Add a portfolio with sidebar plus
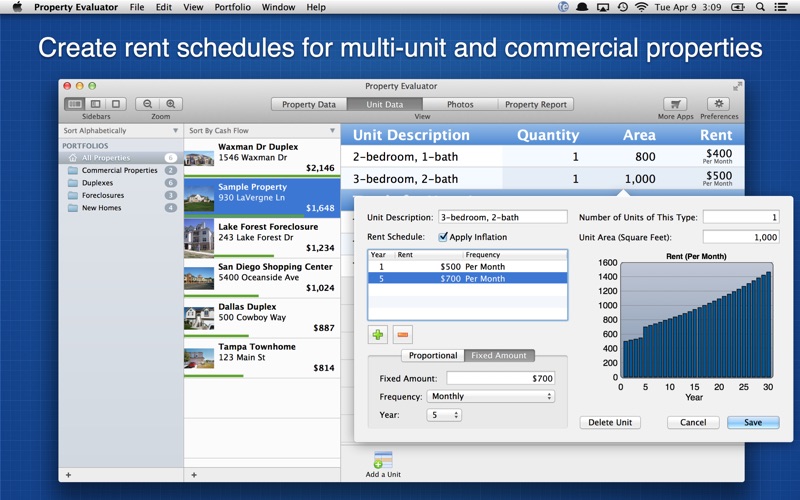The width and height of the screenshot is (800, 500). point(68,475)
